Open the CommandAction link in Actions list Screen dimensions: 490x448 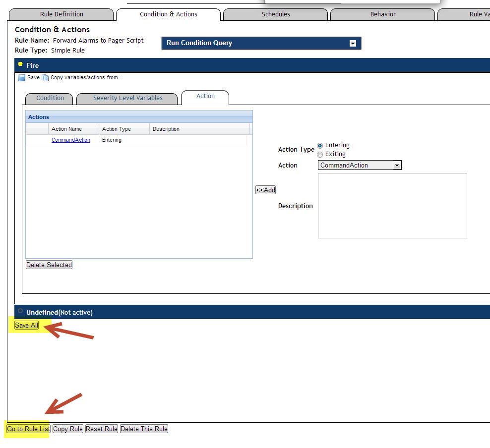71,140
